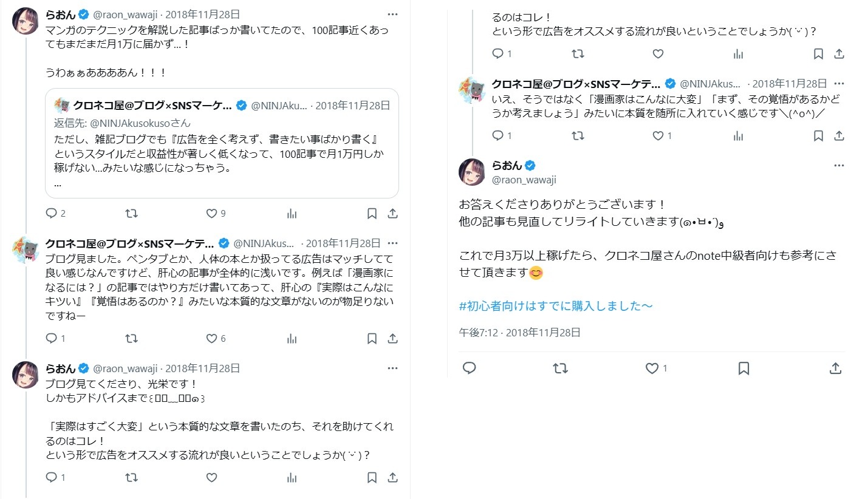Like the top tweet with 9 likes
868x499 pixels.
pyautogui.click(x=211, y=214)
